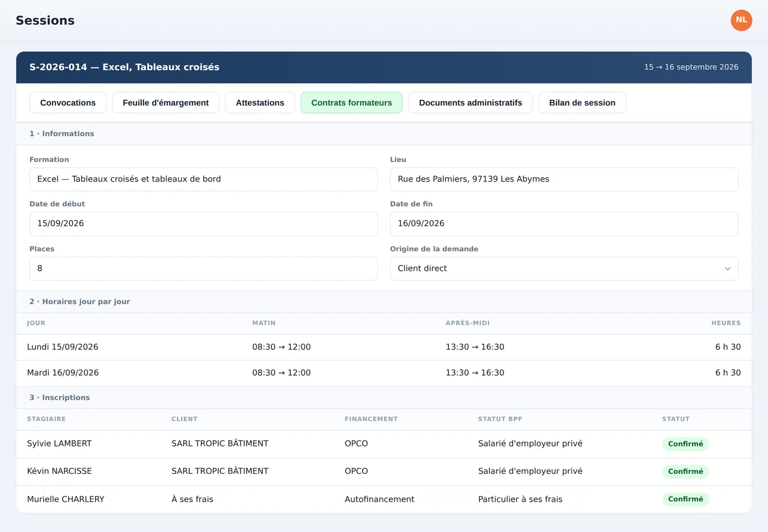Viewport: 768px width, 532px height.
Task: Click OPCO financing in Kévin NARCISSE row
Action: pos(356,471)
